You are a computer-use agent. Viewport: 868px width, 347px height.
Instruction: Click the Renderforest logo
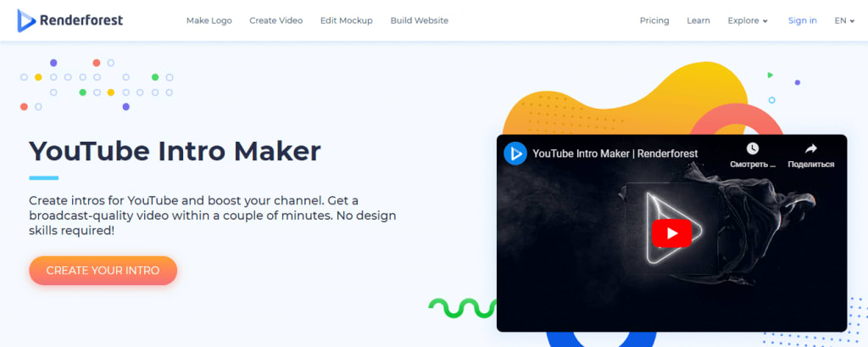pyautogui.click(x=70, y=20)
